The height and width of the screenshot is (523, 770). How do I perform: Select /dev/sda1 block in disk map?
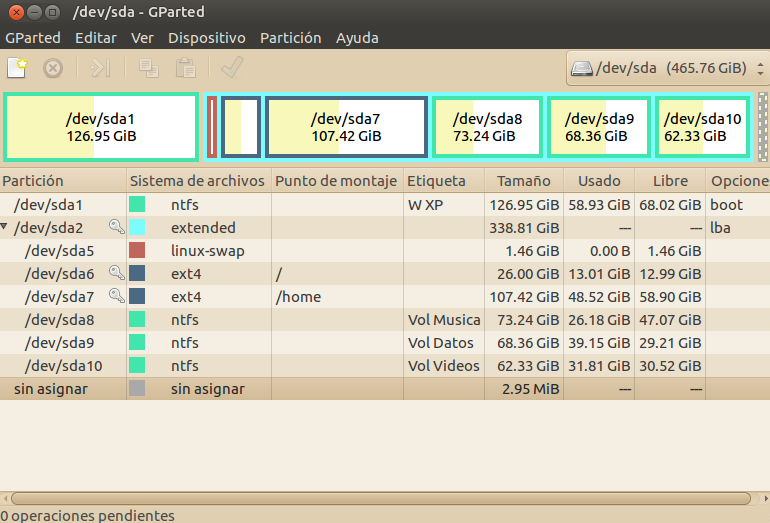point(101,127)
